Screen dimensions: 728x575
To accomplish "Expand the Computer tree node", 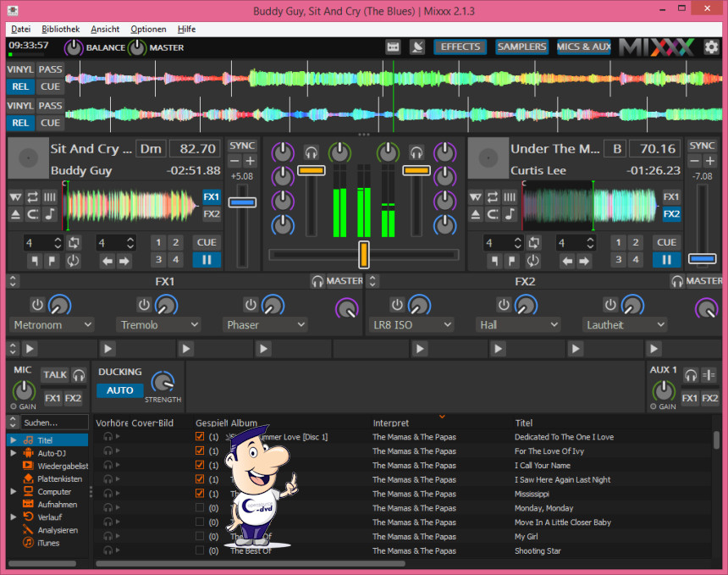I will [x=13, y=492].
